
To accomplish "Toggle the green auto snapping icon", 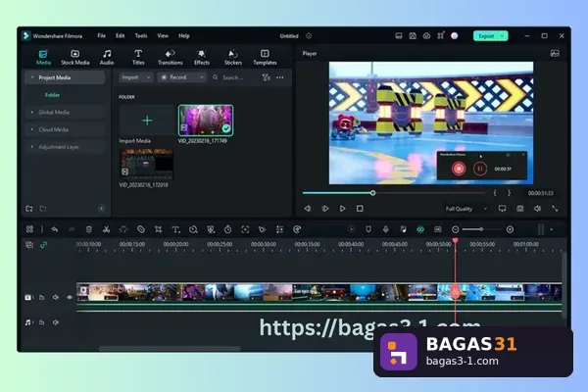I will (420, 229).
